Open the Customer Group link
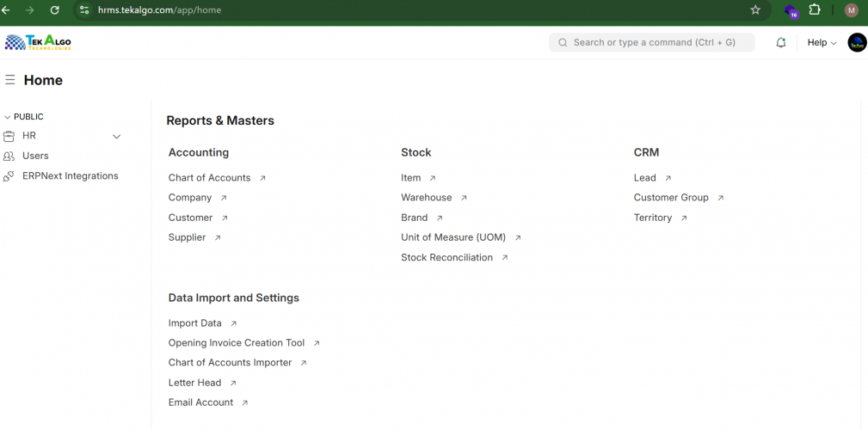The height and width of the screenshot is (430, 868). (x=671, y=198)
